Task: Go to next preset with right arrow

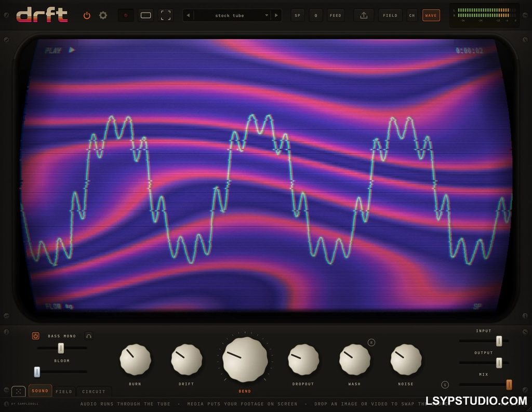Action: coord(276,15)
